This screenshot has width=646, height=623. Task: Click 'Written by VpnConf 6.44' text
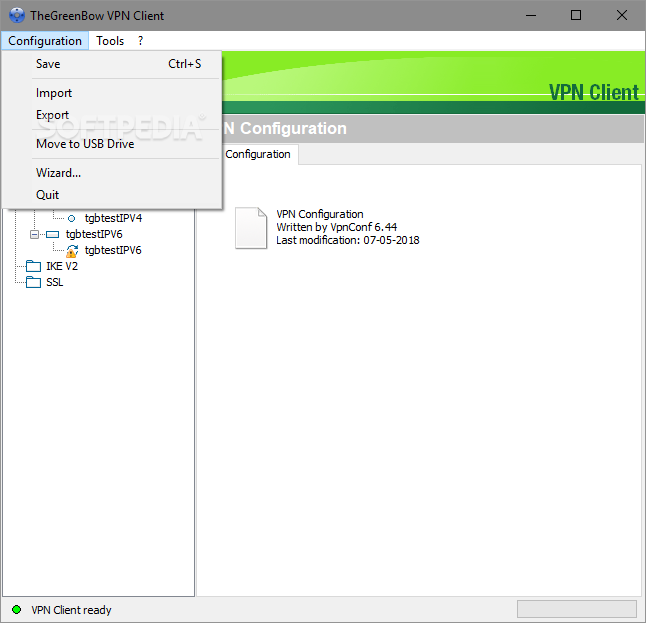pos(337,227)
